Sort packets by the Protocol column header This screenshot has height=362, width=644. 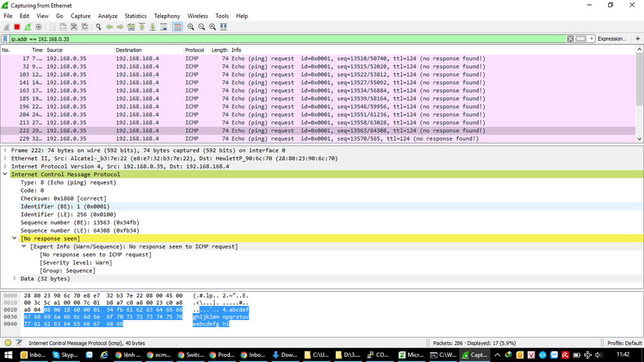194,50
